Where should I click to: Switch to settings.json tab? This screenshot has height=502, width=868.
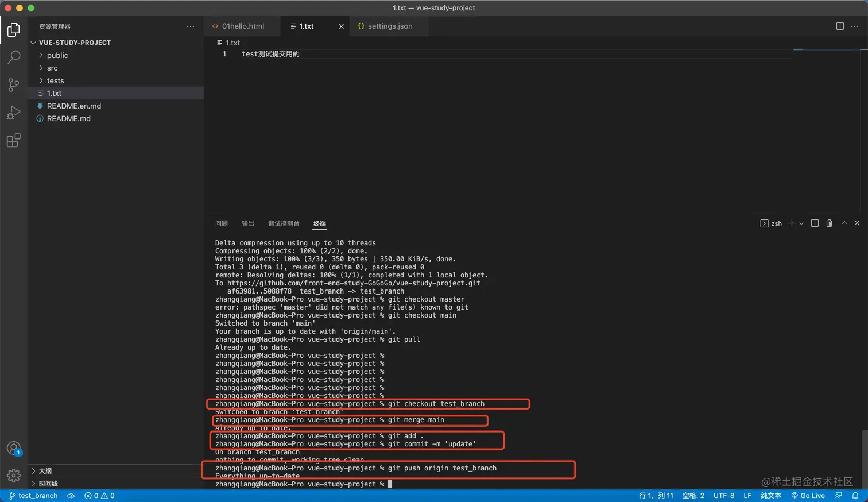[x=390, y=26]
